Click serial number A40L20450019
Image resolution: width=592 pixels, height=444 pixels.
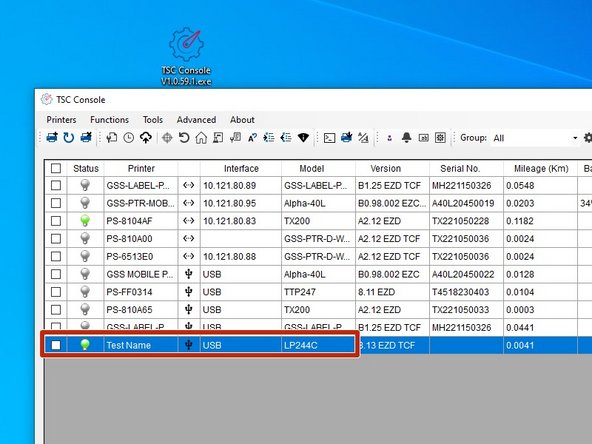tap(463, 203)
